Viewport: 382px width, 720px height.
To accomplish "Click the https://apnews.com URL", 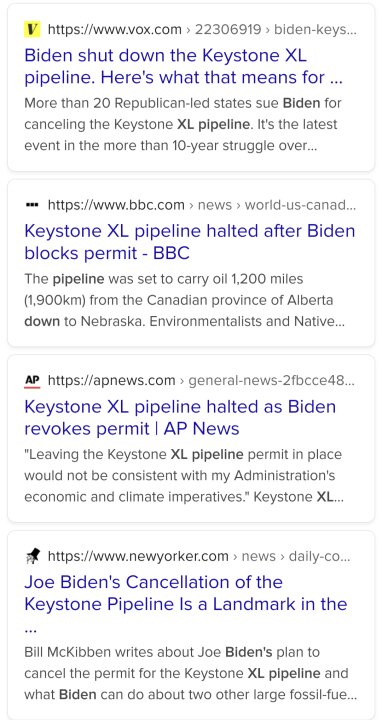I will 112,381.
